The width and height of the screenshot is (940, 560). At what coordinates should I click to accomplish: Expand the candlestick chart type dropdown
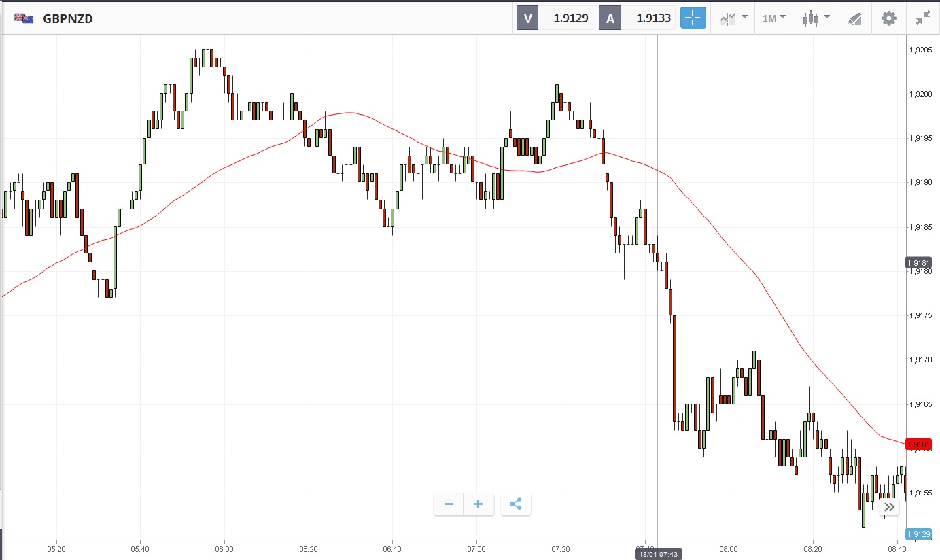click(x=816, y=18)
